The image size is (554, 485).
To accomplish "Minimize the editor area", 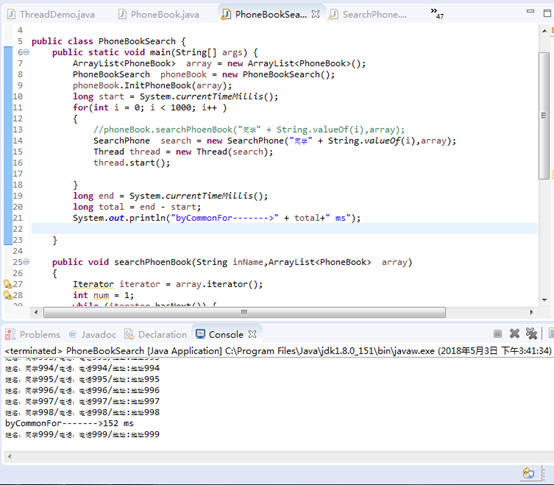I will [530, 11].
